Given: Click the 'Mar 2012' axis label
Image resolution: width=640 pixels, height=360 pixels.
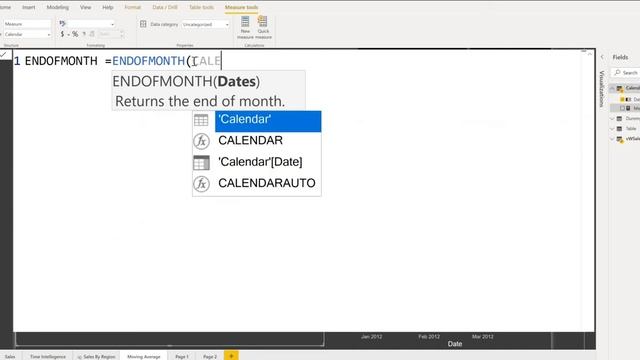Looking at the screenshot, I should (x=483, y=337).
